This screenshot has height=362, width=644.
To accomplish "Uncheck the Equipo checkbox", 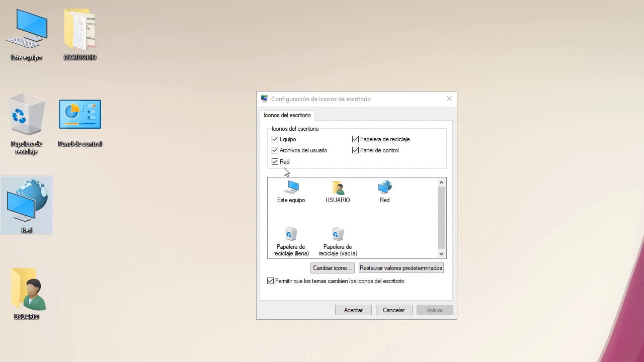I will pos(275,139).
